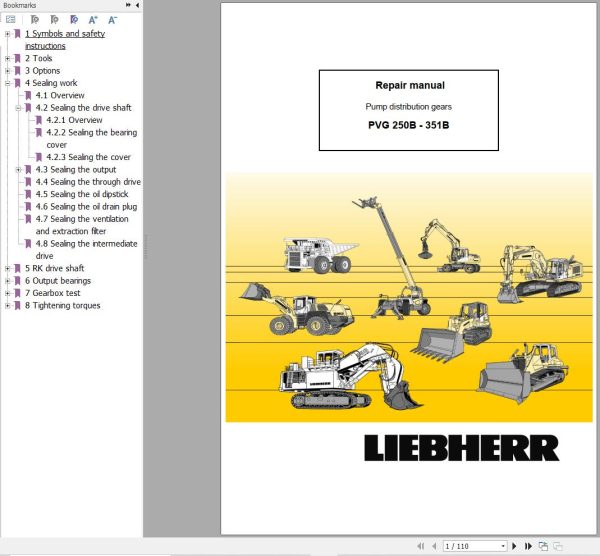
Task: Go to next page arrow
Action: coord(514,546)
